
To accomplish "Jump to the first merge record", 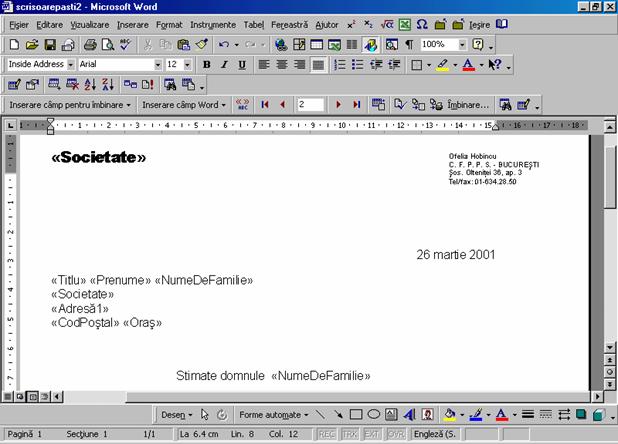I will tap(265, 104).
